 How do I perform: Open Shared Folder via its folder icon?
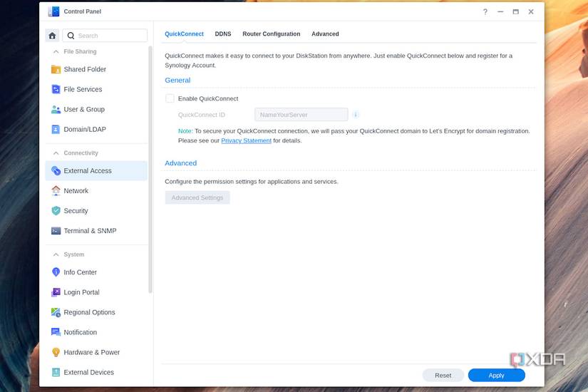56,69
